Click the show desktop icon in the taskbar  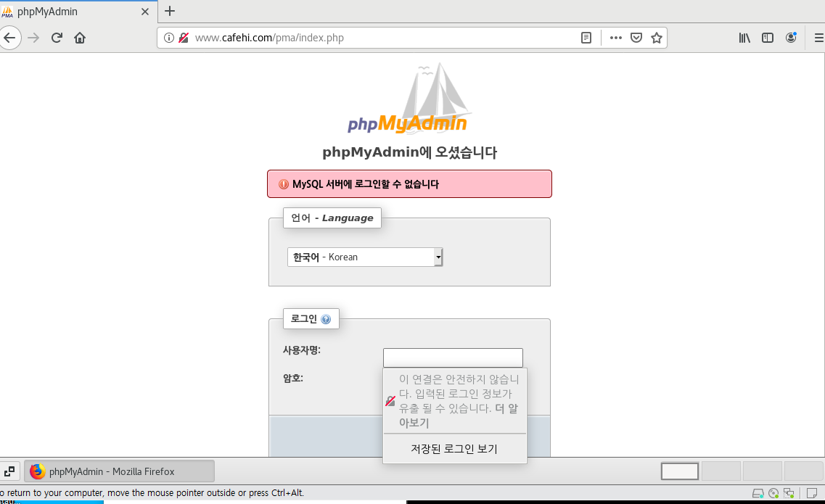point(9,471)
